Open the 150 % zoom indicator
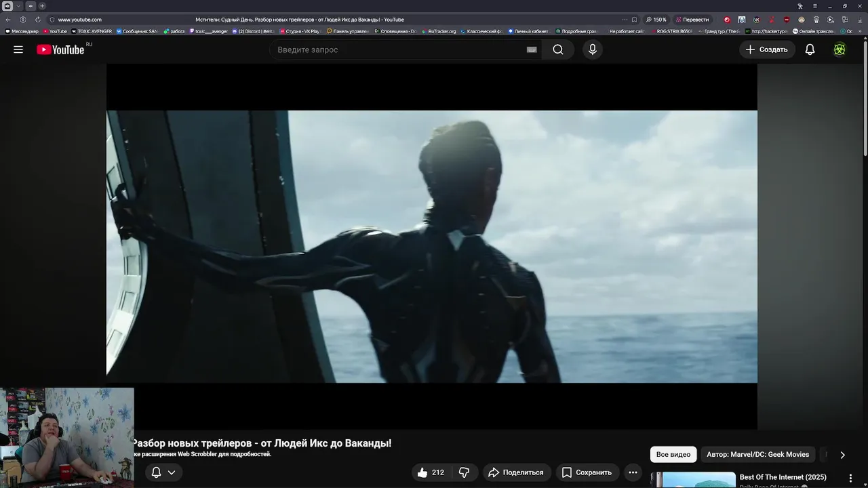Screen dimensions: 868x488 coord(656,20)
